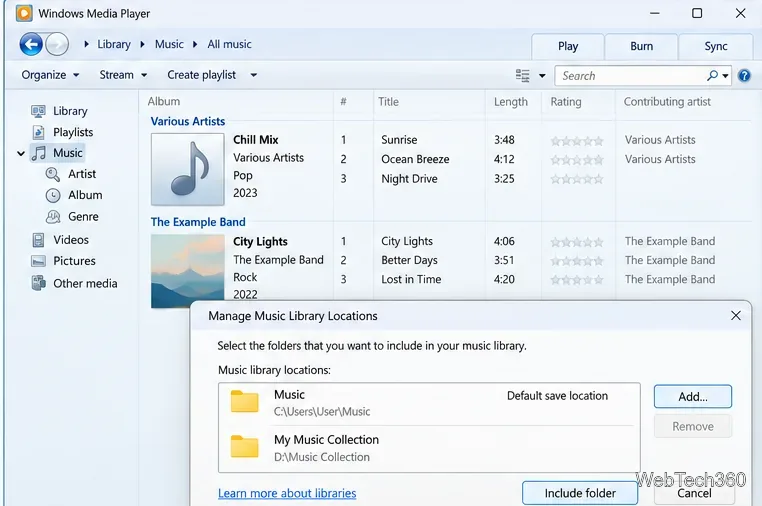The image size is (762, 506).
Task: Rate the Sunrise track with stars
Action: coord(577,141)
